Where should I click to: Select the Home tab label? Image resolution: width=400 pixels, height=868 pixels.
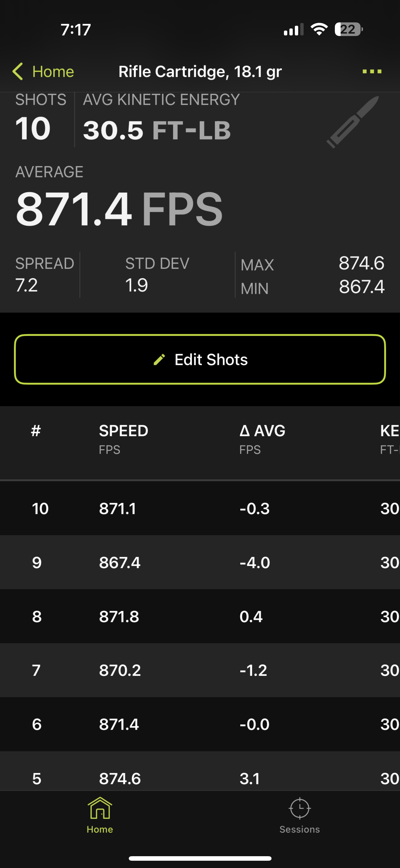click(100, 829)
